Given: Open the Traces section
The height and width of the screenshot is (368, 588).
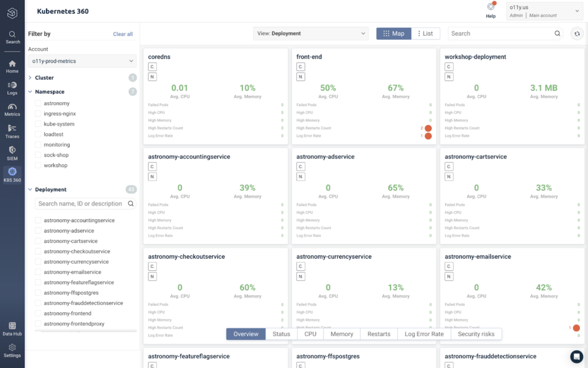Looking at the screenshot, I should [x=13, y=131].
